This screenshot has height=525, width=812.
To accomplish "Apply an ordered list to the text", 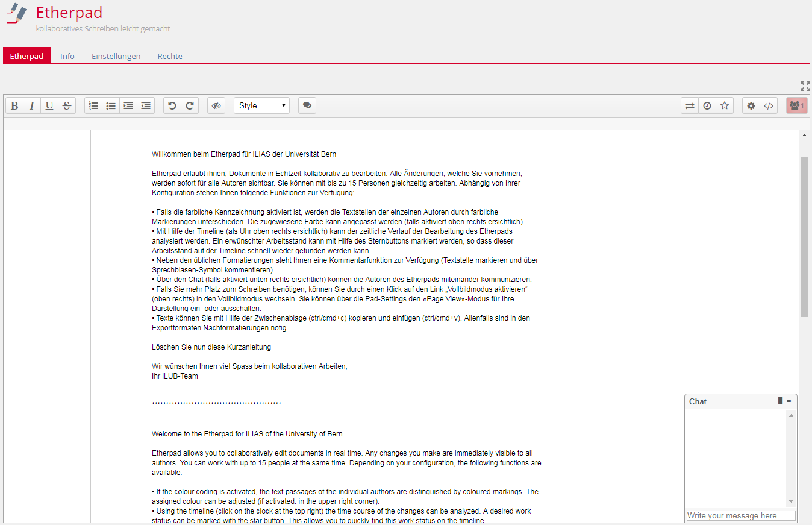I will pos(93,105).
